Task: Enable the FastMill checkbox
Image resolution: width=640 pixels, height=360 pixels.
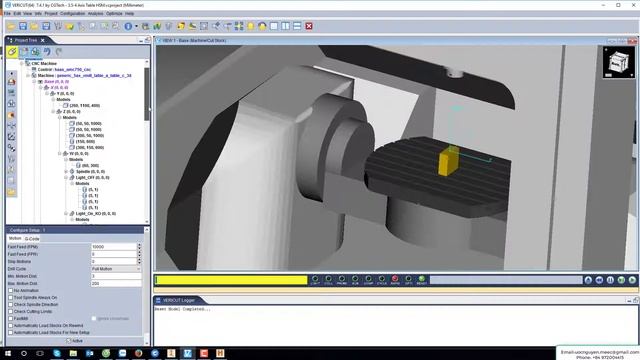Action: (11, 318)
